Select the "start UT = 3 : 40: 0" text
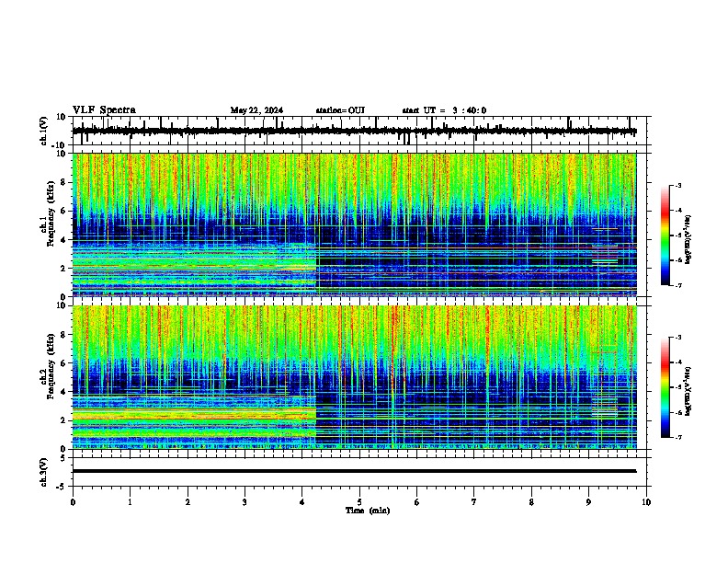 coord(444,110)
